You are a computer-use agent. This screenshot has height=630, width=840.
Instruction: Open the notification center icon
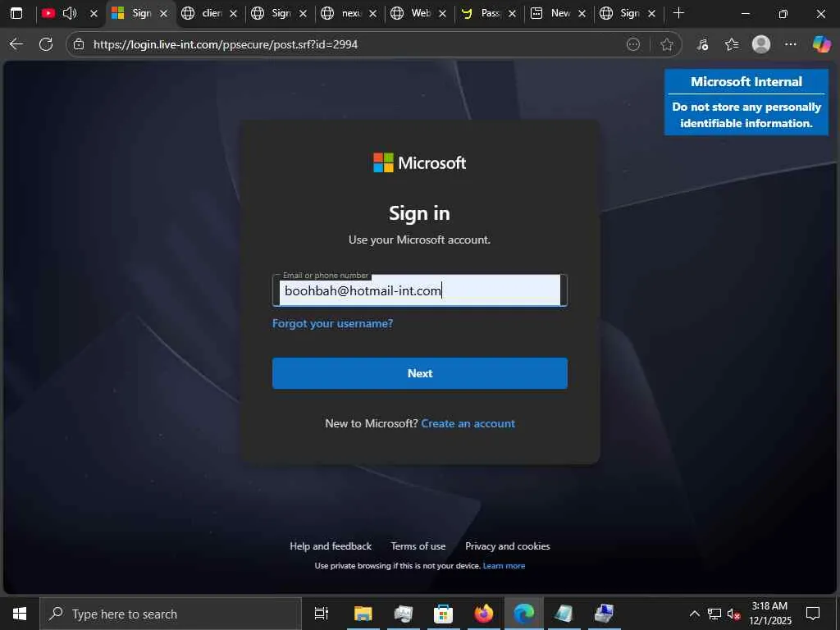coord(813,614)
